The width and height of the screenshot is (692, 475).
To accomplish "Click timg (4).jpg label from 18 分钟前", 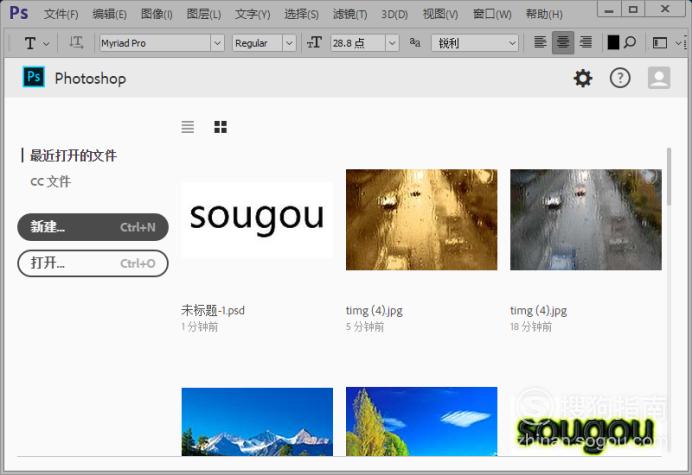I will (538, 310).
